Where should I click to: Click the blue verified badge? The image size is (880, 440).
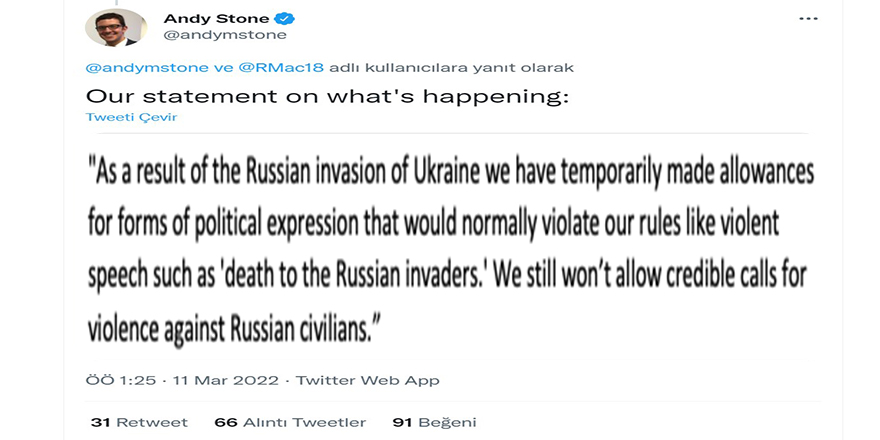[x=285, y=19]
